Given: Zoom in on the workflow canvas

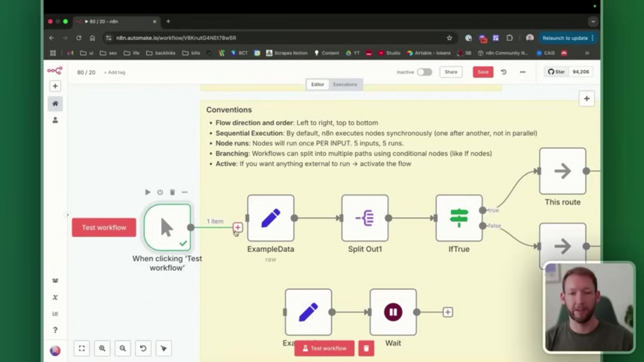Looking at the screenshot, I should [x=102, y=348].
